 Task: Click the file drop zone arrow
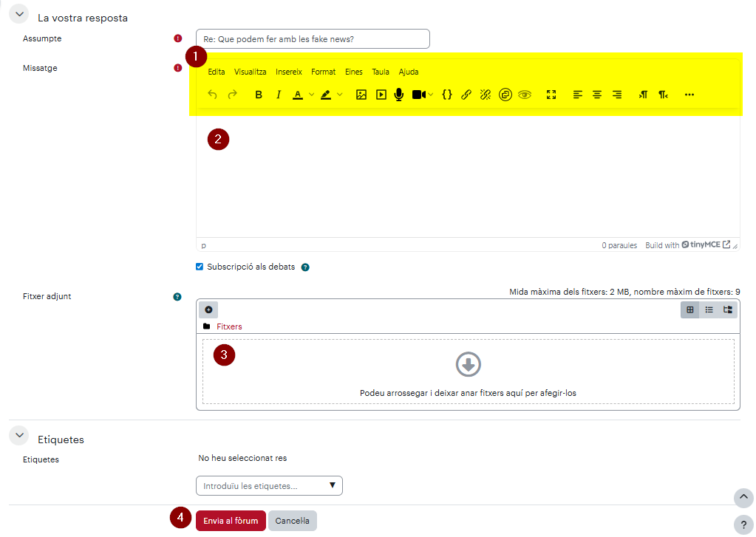(469, 364)
